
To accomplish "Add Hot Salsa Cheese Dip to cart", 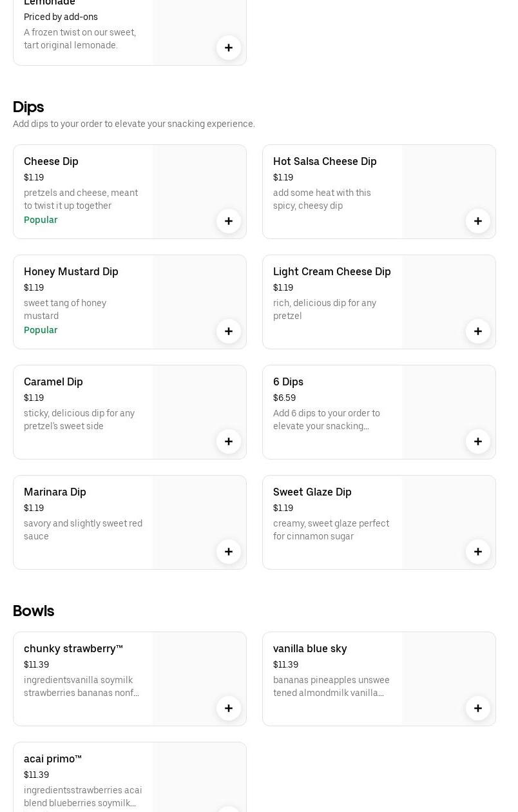I will click(x=478, y=221).
